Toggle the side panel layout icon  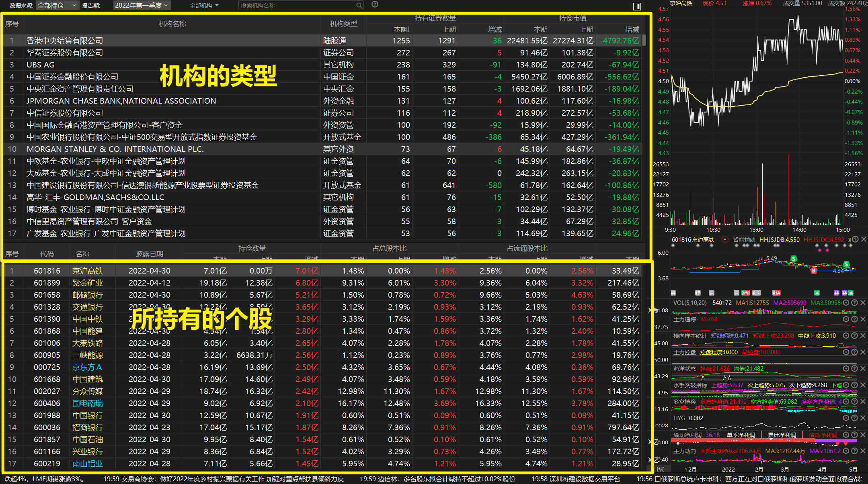click(637, 6)
